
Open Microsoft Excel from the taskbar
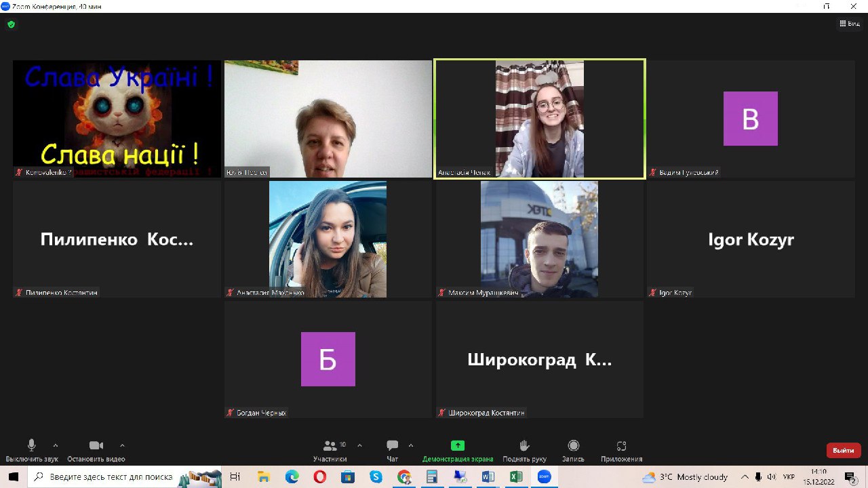[516, 477]
